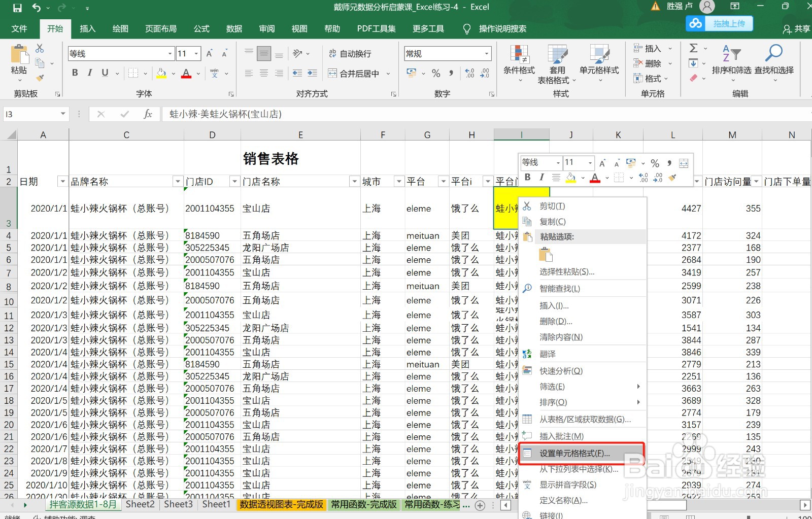
Task: Open the ribbon font name combo box
Action: coord(121,54)
